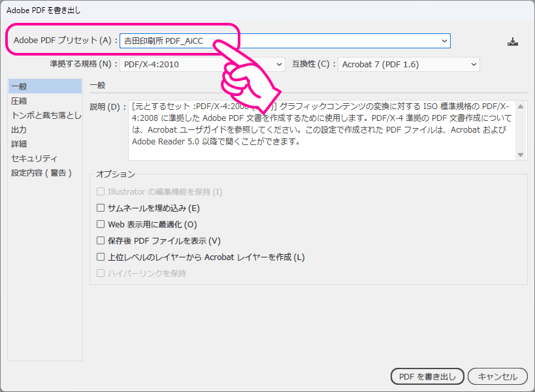Enable サムネールを埋め込み checkbox
Viewport: 535px width, 392px height.
(x=101, y=208)
